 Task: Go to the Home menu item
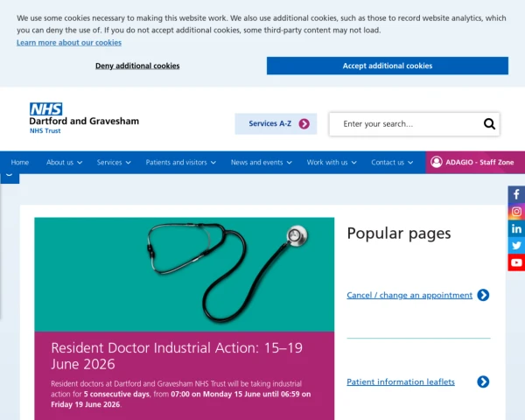pos(20,163)
